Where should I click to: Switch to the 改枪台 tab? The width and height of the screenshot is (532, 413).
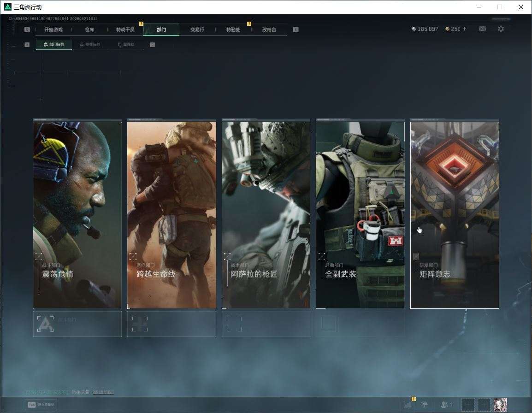click(269, 29)
